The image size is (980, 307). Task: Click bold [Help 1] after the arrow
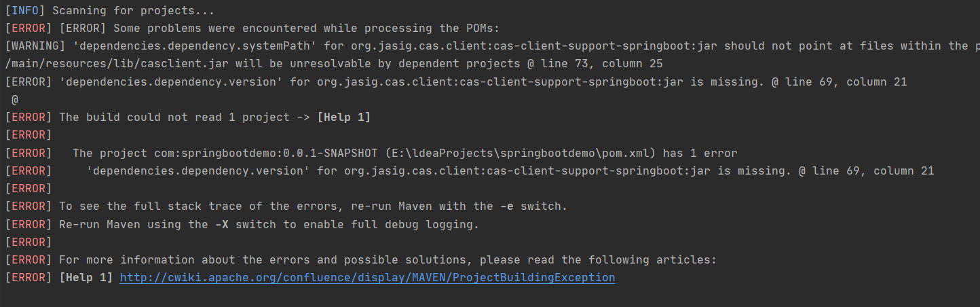(343, 117)
